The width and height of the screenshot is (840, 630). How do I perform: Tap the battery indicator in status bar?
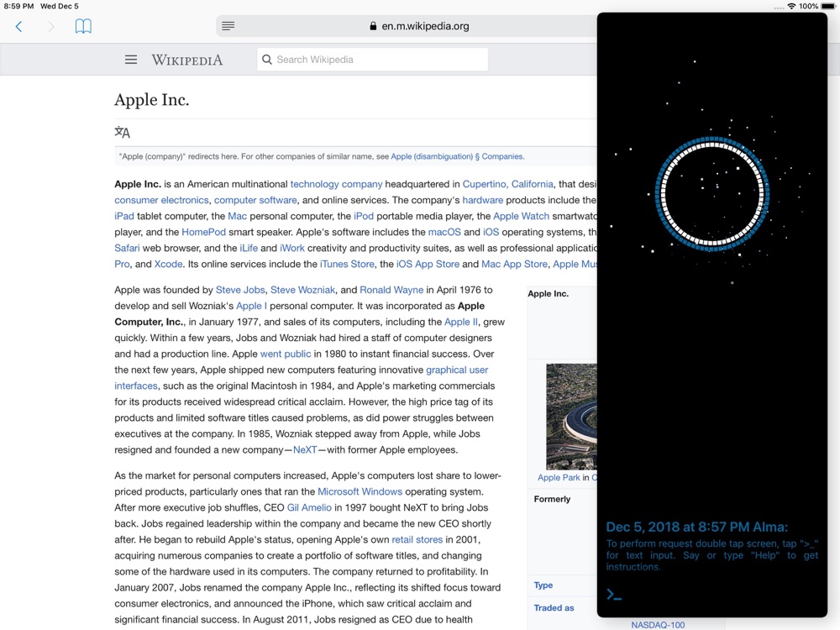click(827, 7)
